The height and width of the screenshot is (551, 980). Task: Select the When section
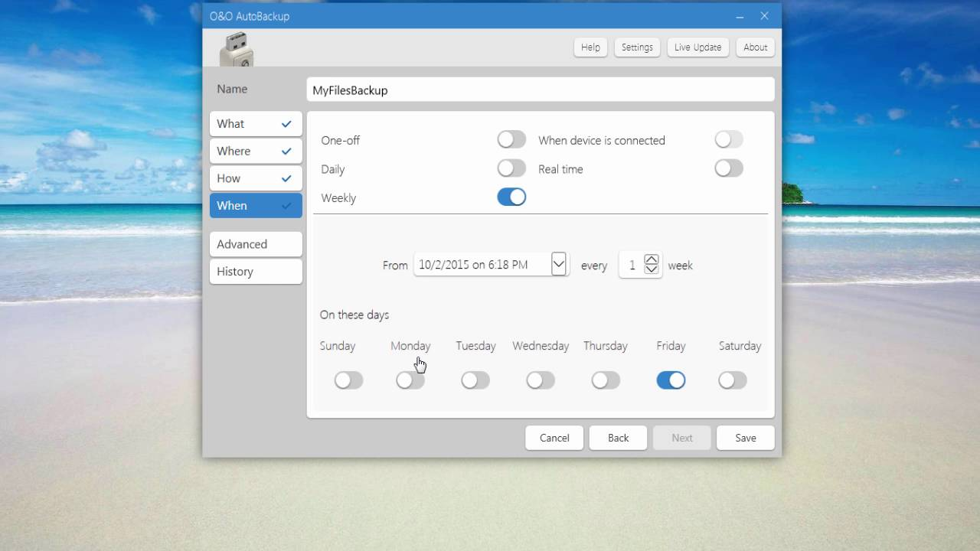[x=256, y=206]
